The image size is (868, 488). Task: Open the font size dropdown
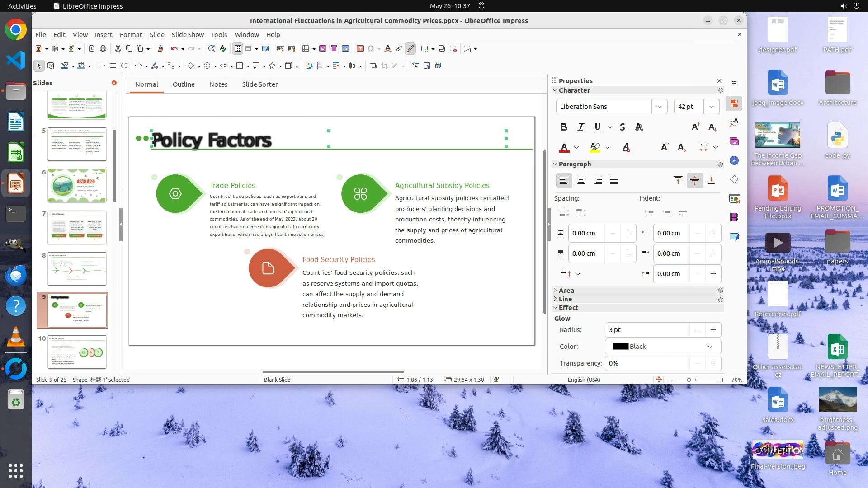point(711,107)
